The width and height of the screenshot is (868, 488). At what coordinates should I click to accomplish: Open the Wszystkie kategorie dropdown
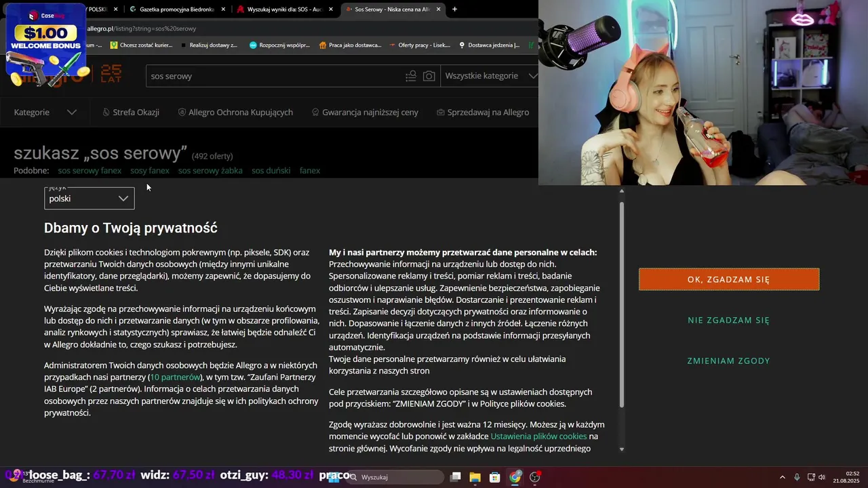tap(490, 76)
